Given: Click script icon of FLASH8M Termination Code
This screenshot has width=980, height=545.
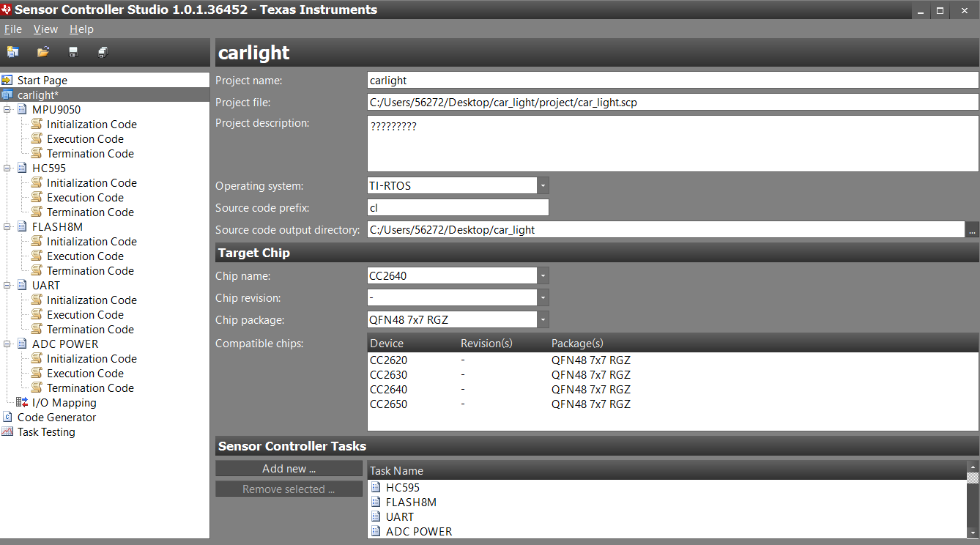Looking at the screenshot, I should coord(37,270).
